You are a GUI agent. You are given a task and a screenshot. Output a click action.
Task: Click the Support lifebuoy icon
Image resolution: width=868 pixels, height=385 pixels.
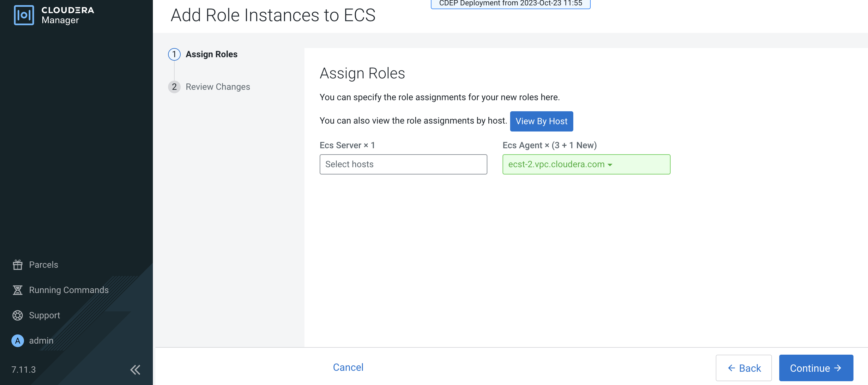17,315
